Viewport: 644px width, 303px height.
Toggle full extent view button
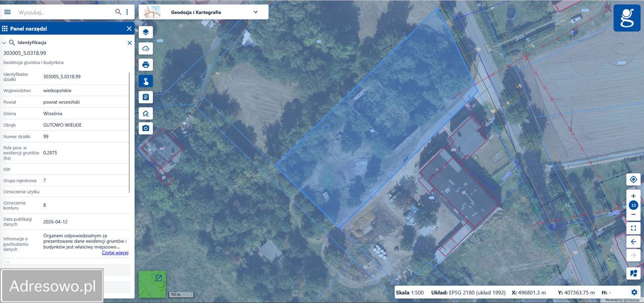click(x=633, y=228)
